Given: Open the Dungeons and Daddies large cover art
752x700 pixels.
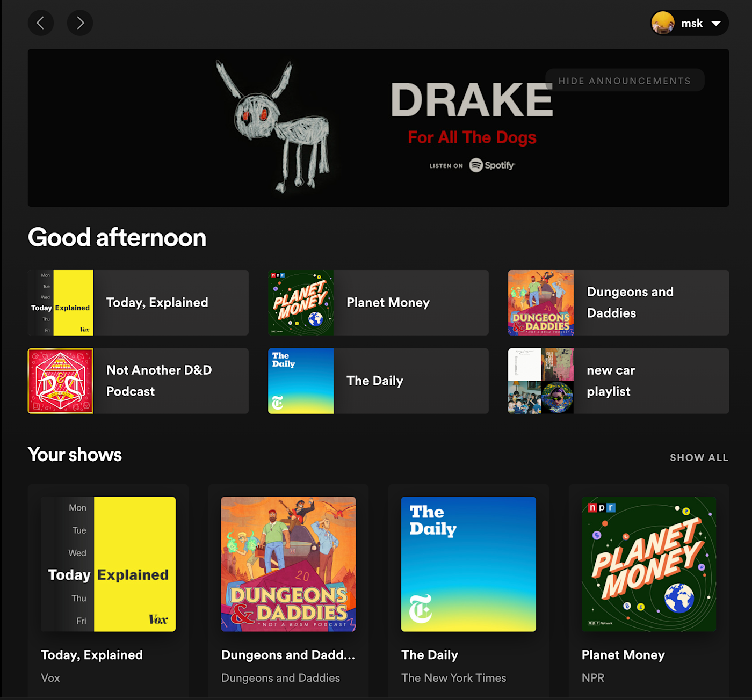Looking at the screenshot, I should (x=288, y=564).
